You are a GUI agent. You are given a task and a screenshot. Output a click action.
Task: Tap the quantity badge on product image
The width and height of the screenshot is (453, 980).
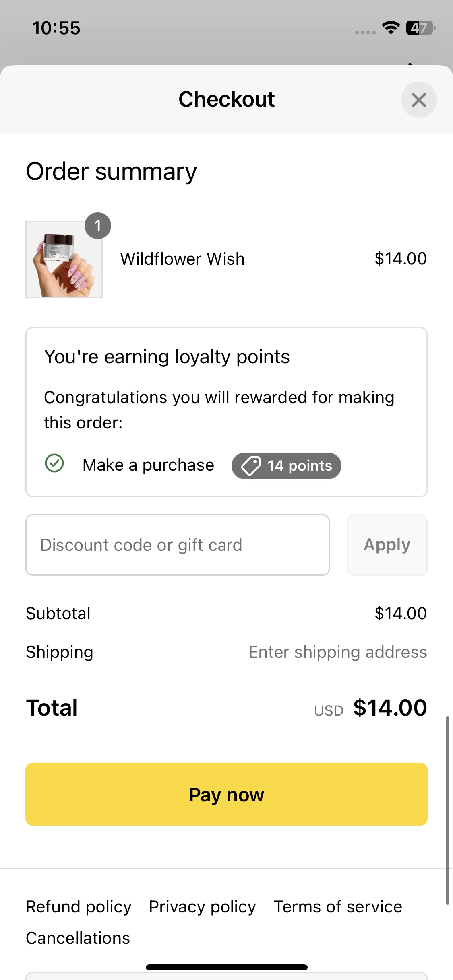click(98, 226)
